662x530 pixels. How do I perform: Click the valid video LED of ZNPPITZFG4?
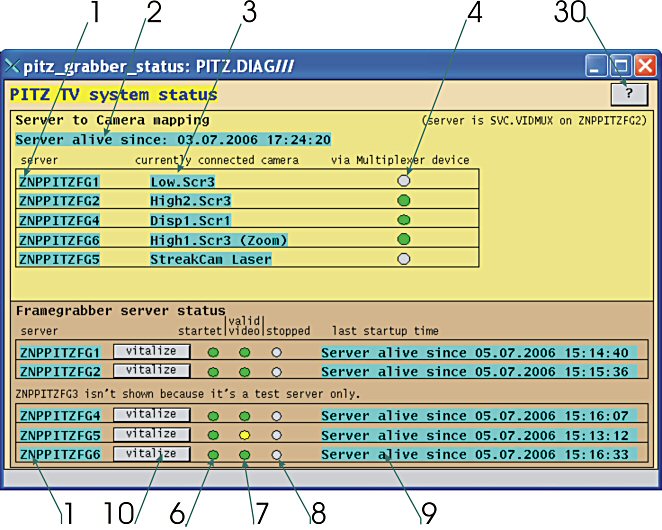[245, 416]
